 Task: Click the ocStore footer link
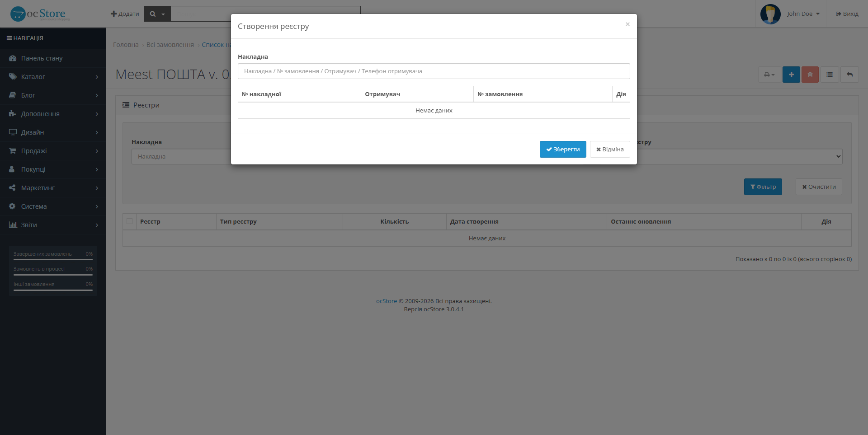pos(387,301)
